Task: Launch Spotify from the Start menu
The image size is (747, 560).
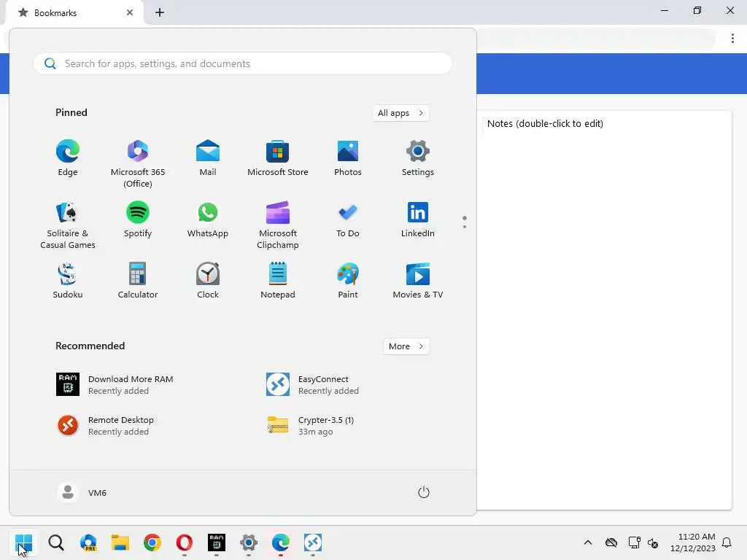Action: pos(138,219)
